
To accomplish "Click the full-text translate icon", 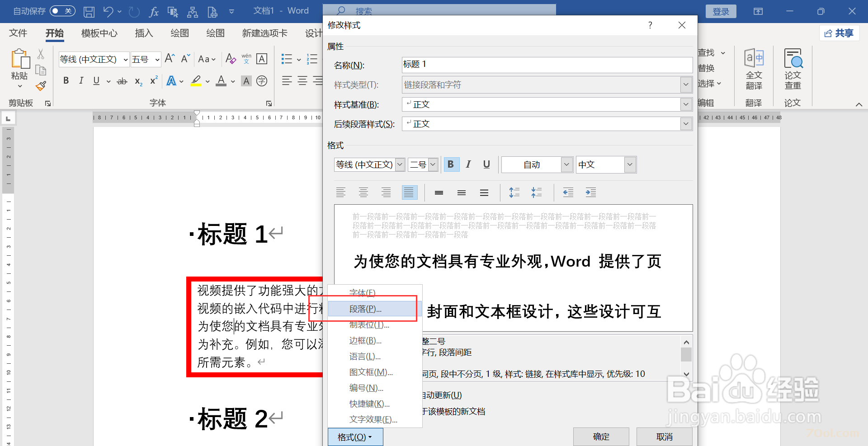I will coord(754,69).
